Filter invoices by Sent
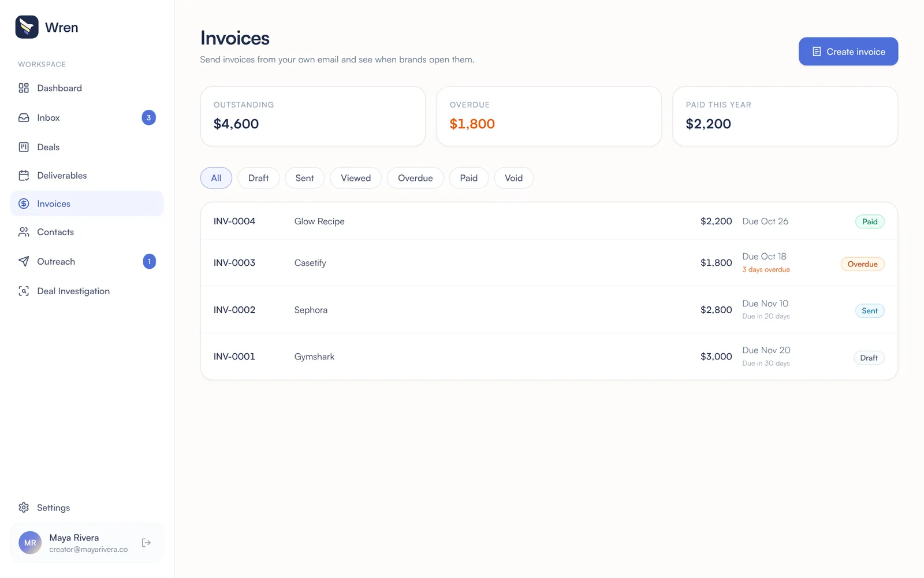Screen dimensions: 924x578 304,178
